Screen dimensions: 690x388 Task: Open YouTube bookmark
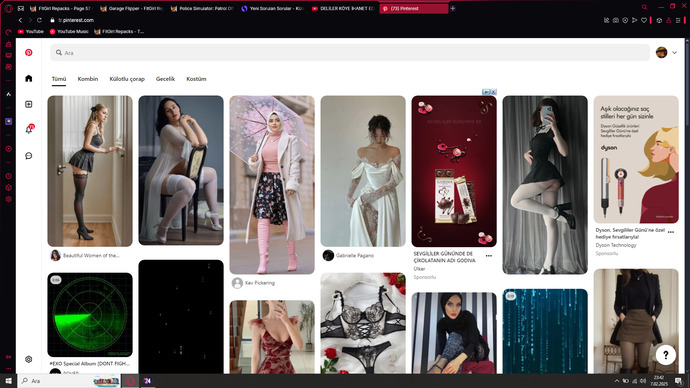point(31,32)
